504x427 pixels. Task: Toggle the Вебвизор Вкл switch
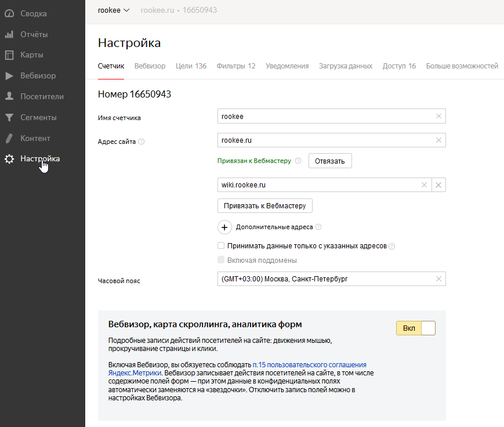[x=415, y=328]
